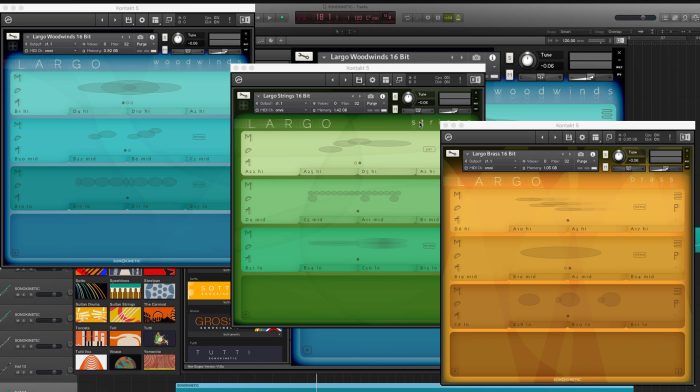Viewport: 700px width, 392px height.
Task: Open Purge menu in Woodwinds header
Action: coord(142,44)
